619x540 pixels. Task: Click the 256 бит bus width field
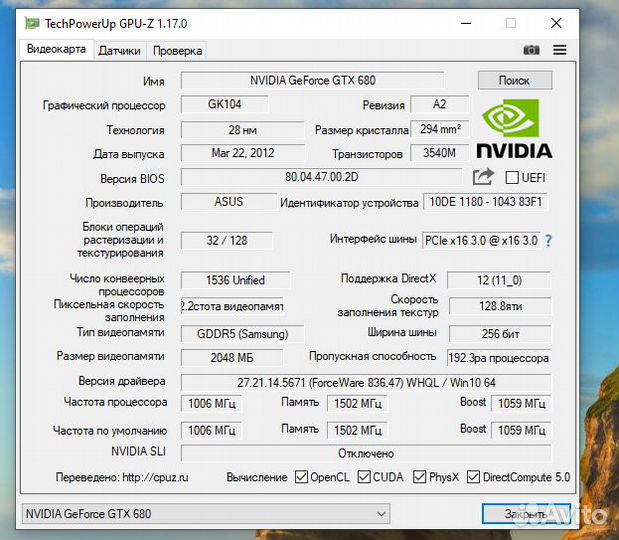(500, 334)
